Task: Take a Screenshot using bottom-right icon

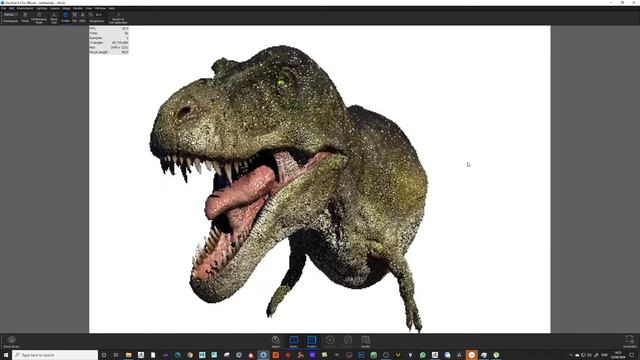Action: (629, 341)
